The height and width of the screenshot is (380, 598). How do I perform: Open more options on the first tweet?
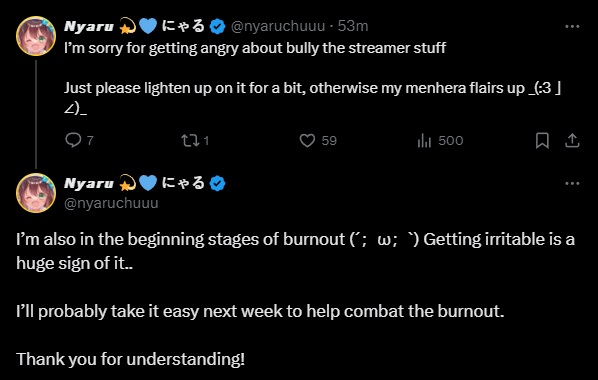[x=572, y=26]
